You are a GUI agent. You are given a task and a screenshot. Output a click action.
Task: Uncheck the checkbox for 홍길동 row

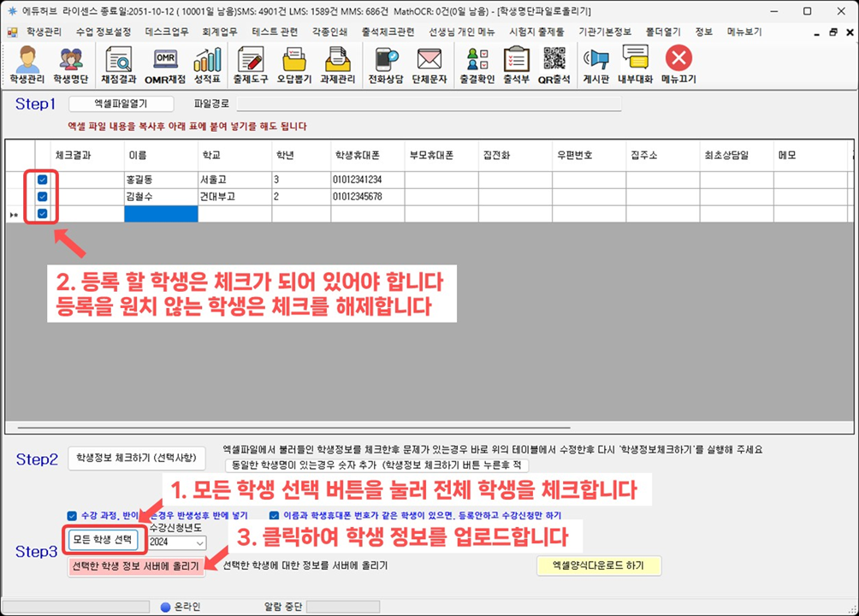(42, 181)
